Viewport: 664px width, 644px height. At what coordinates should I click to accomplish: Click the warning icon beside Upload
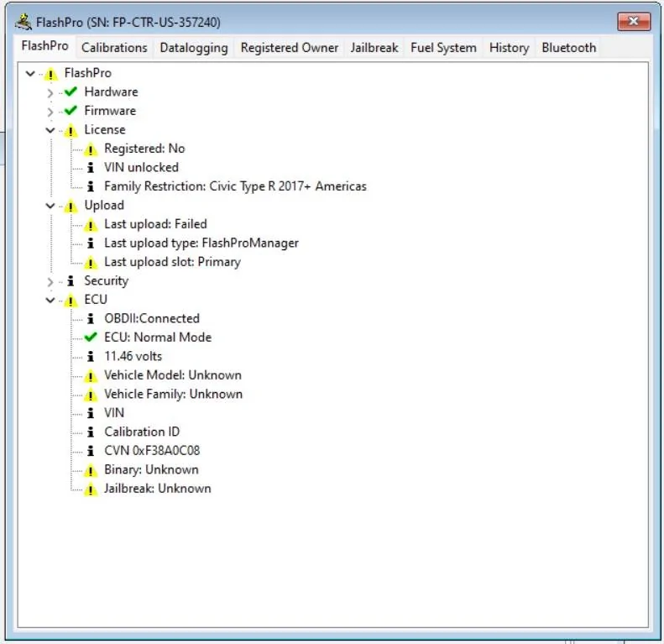pyautogui.click(x=71, y=207)
